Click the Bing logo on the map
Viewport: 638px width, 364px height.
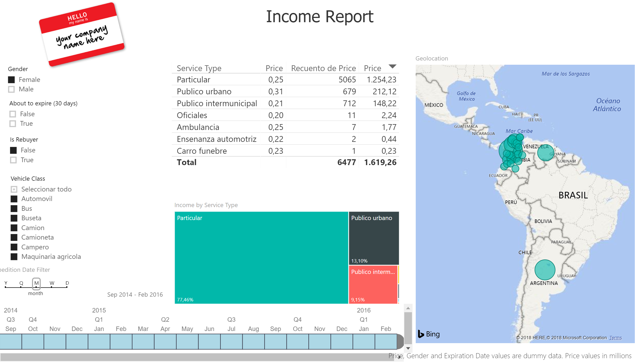(429, 334)
